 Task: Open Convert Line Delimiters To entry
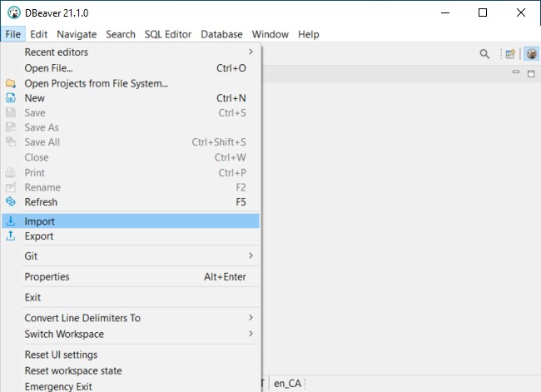131,317
